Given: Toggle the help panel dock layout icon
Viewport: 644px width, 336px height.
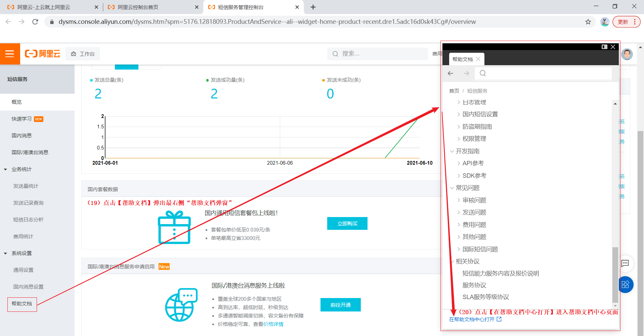Looking at the screenshot, I should point(604,47).
